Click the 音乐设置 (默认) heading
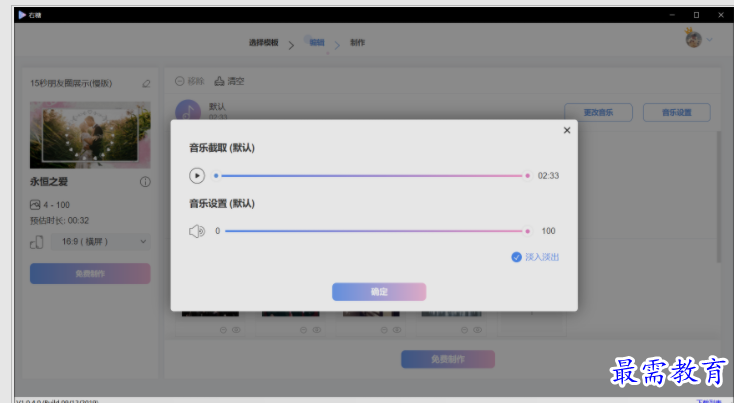 click(x=222, y=204)
